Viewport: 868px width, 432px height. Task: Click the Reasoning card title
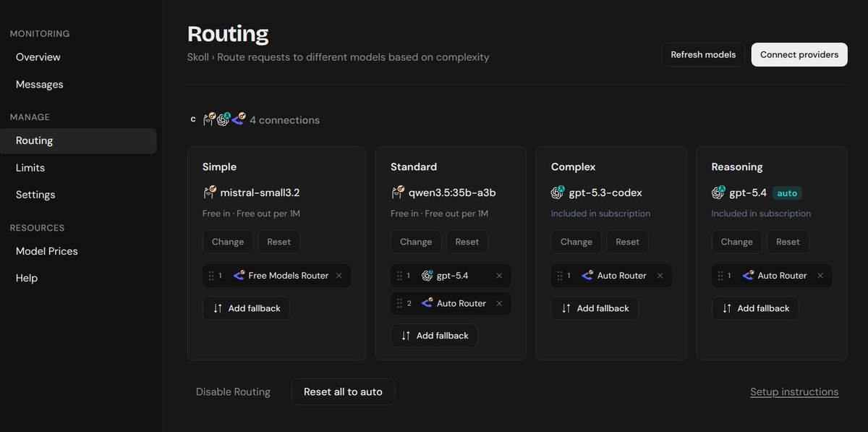point(737,166)
